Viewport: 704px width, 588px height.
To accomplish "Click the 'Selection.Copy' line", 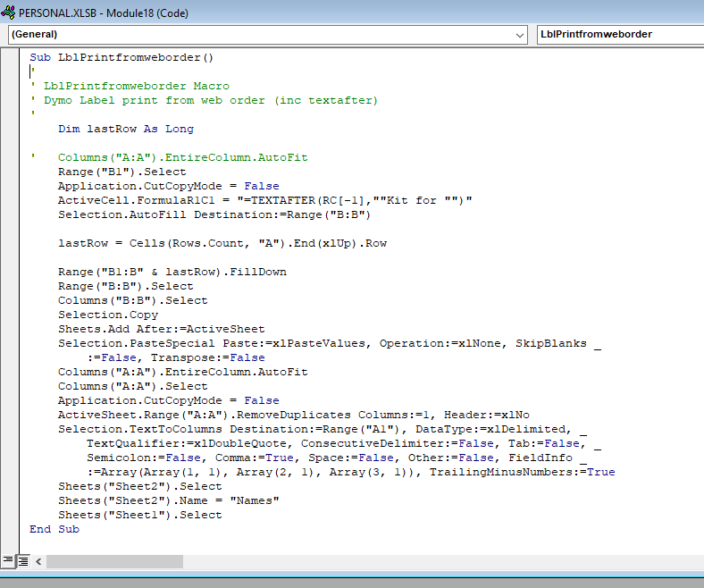I will pyautogui.click(x=108, y=315).
